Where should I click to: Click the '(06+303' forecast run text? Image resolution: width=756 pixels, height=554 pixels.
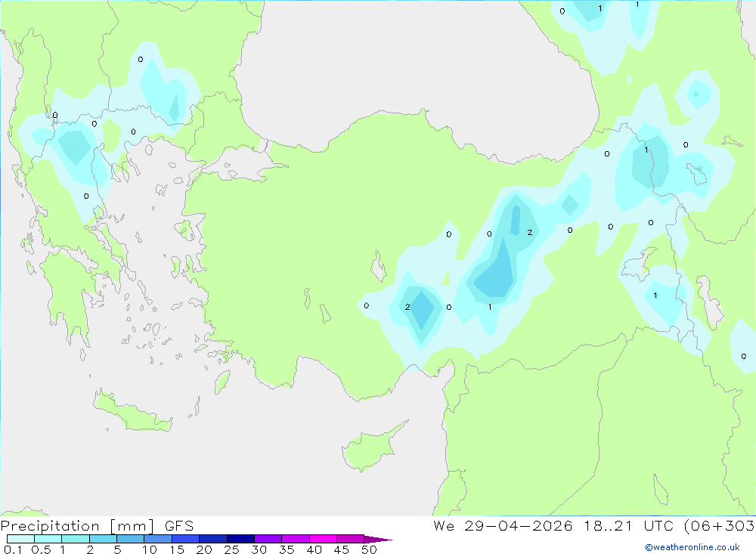click(720, 526)
